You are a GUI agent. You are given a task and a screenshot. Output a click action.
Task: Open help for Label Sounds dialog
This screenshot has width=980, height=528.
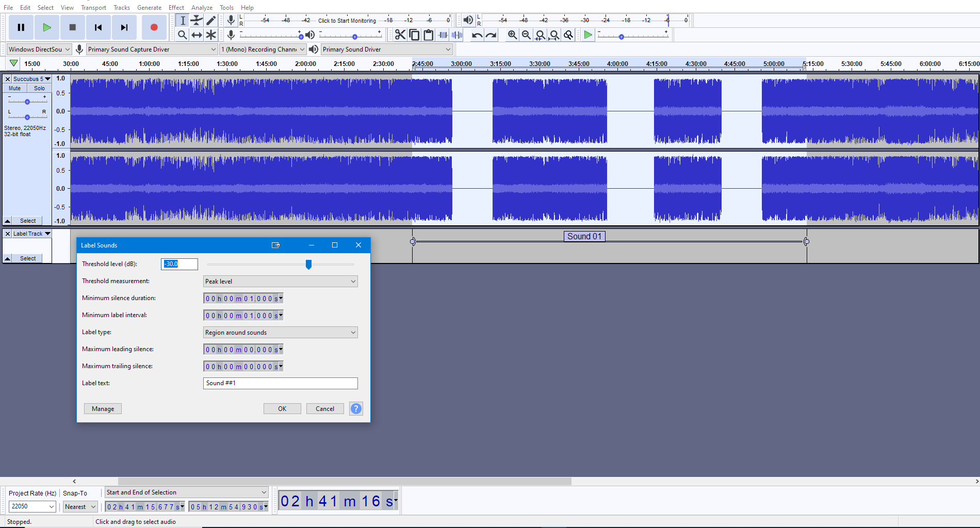point(356,408)
